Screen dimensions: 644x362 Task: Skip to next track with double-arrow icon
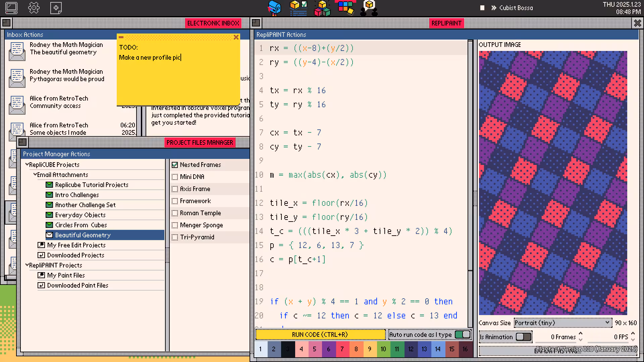click(x=494, y=8)
